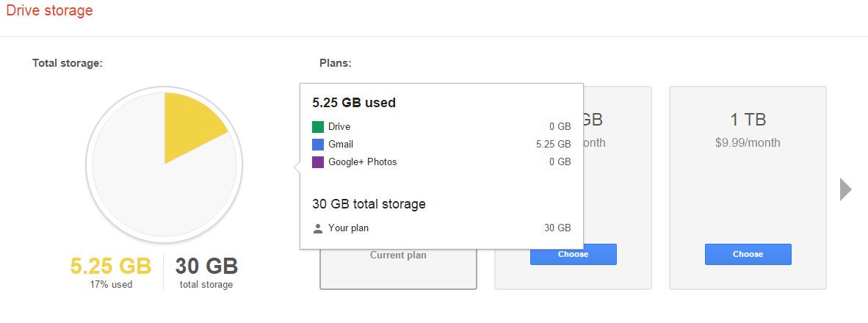Click the Drive storage page heading
This screenshot has height=323, width=868.
pyautogui.click(x=50, y=11)
